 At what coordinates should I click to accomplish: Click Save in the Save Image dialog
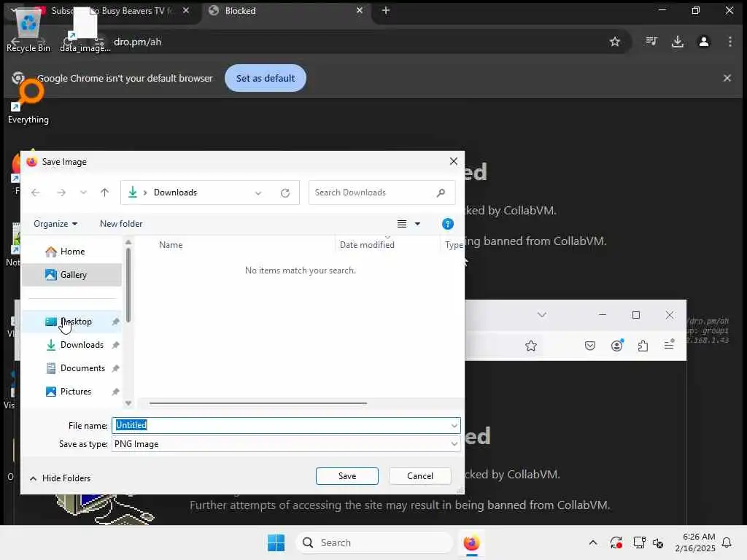pos(347,475)
